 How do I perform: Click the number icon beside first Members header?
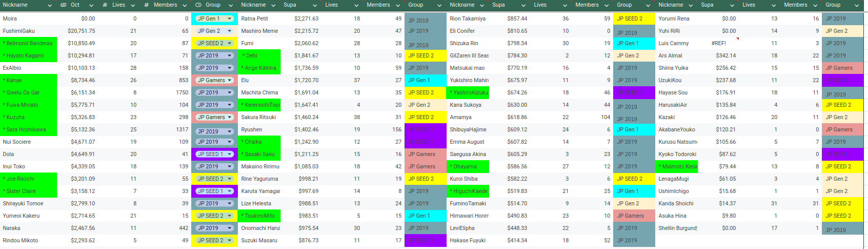click(x=146, y=5)
